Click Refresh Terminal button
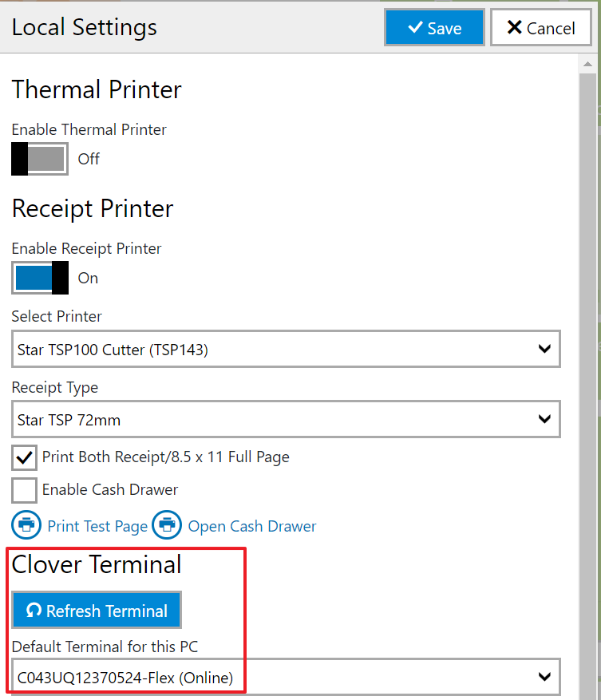This screenshot has height=700, width=601. click(x=97, y=611)
